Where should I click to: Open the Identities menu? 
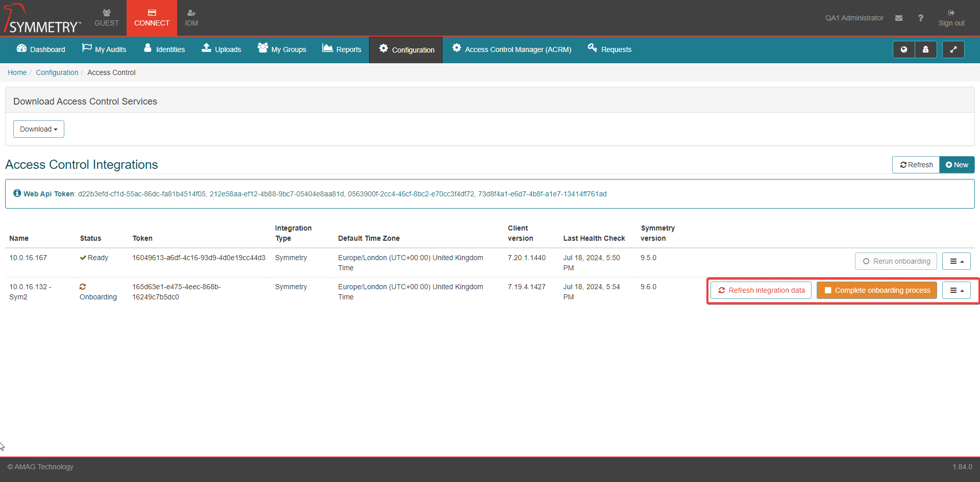(x=164, y=49)
